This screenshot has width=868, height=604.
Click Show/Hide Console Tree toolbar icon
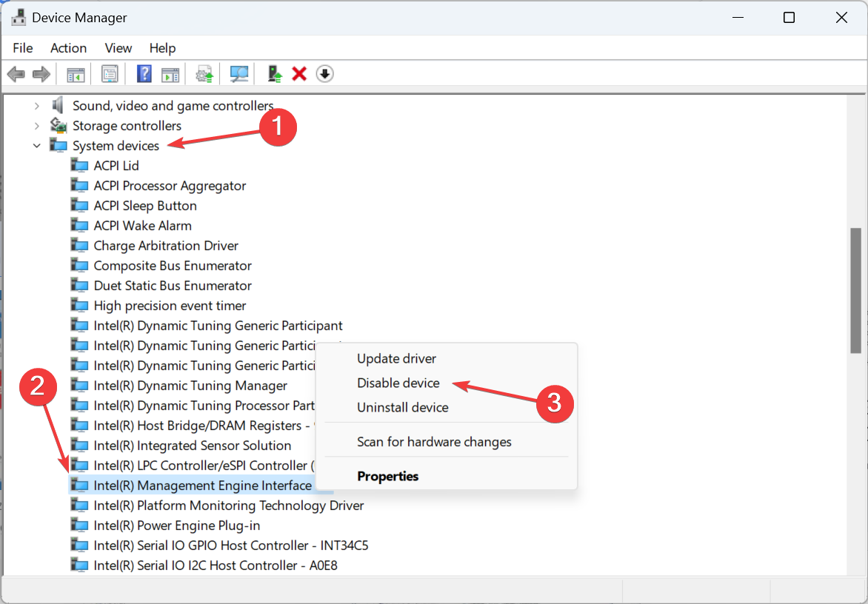click(x=76, y=73)
